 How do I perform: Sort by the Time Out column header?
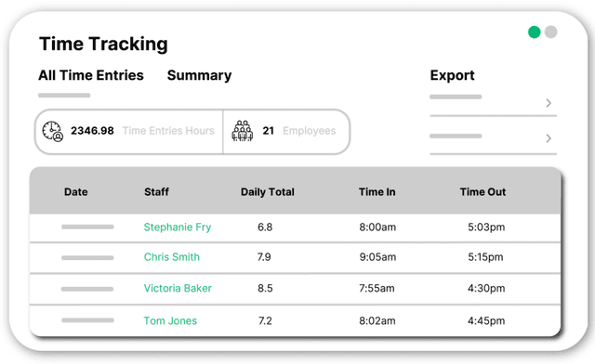click(x=483, y=192)
